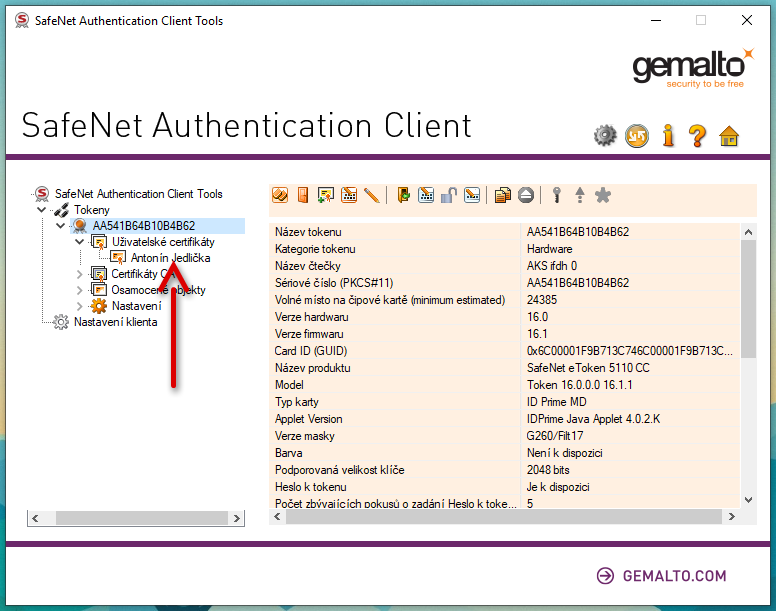776x611 pixels.
Task: Click the AKS ifdh 0 reader value
Action: pyautogui.click(x=552, y=266)
